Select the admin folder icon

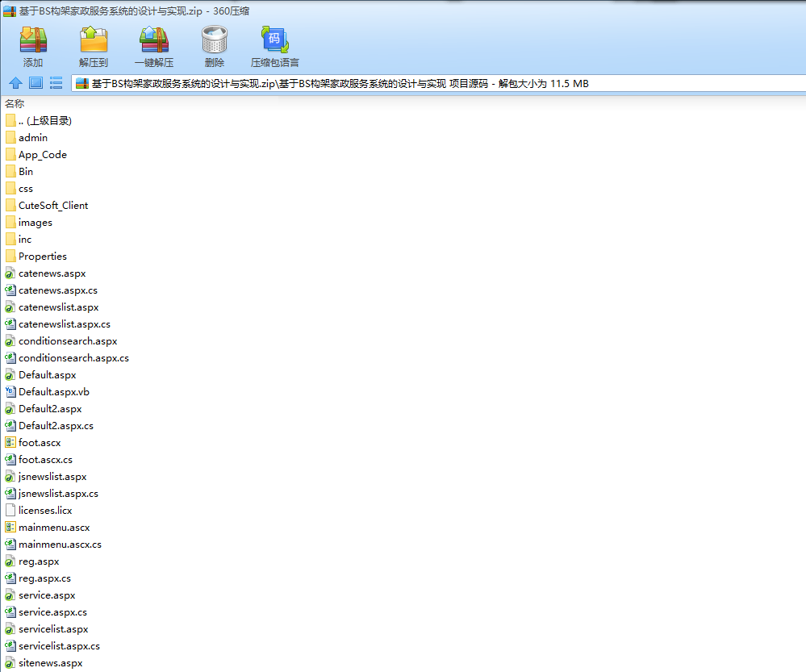pyautogui.click(x=10, y=138)
